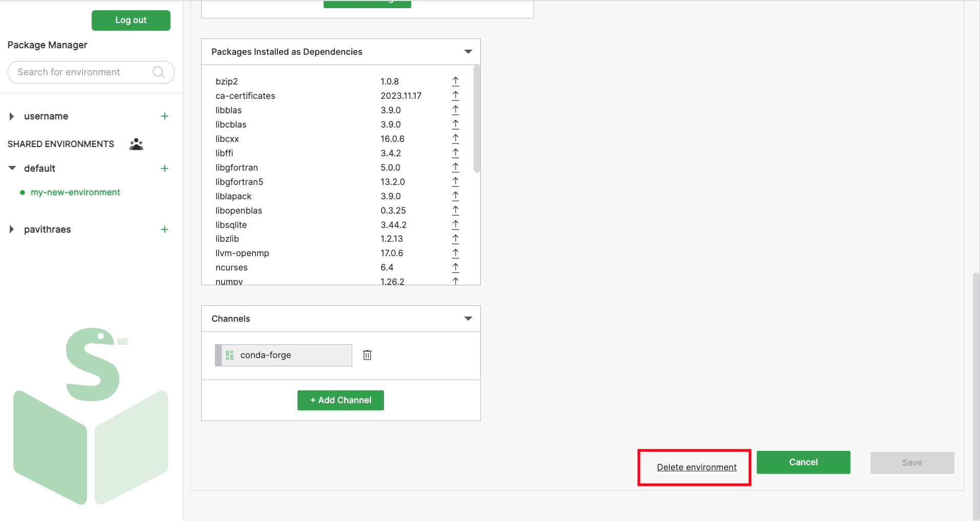The height and width of the screenshot is (521, 980).
Task: Click the upgrade arrow beside libsqlite
Action: pyautogui.click(x=455, y=225)
